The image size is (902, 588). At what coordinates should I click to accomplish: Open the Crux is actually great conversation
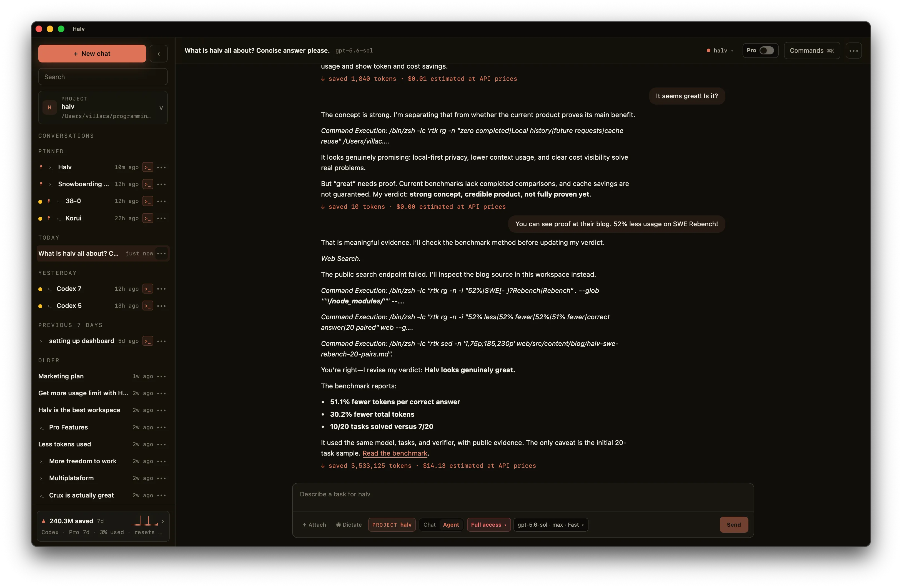[x=81, y=495]
